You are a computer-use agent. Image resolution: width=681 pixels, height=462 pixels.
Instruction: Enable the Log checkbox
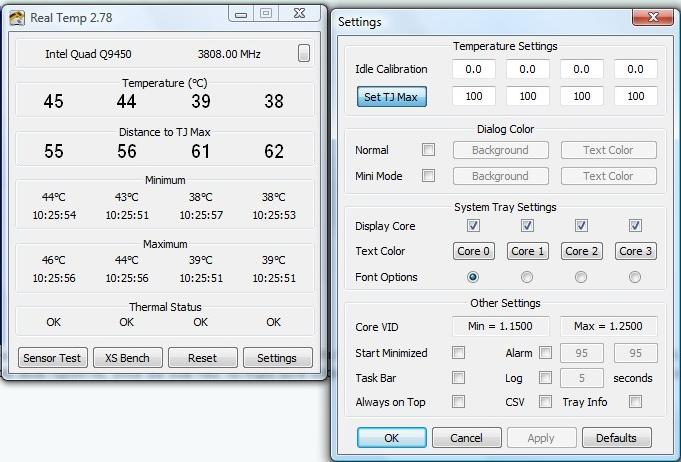[x=545, y=377]
